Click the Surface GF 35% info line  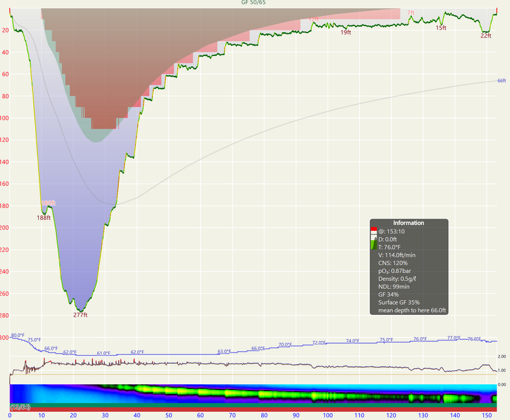pos(398,303)
